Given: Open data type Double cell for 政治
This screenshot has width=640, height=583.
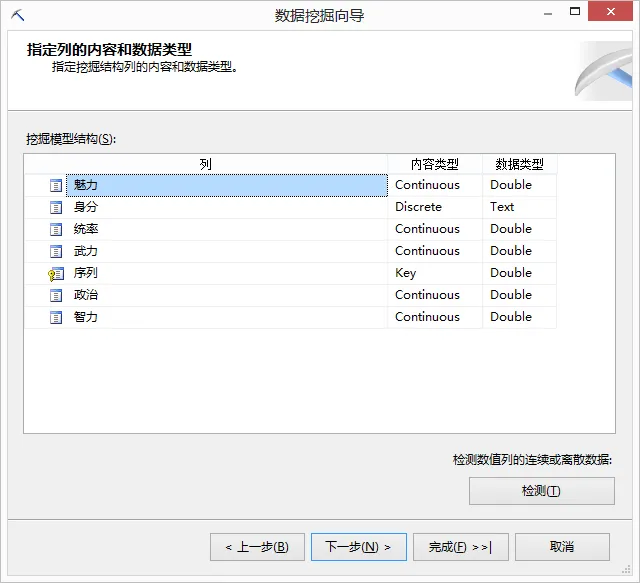Looking at the screenshot, I should (519, 296).
